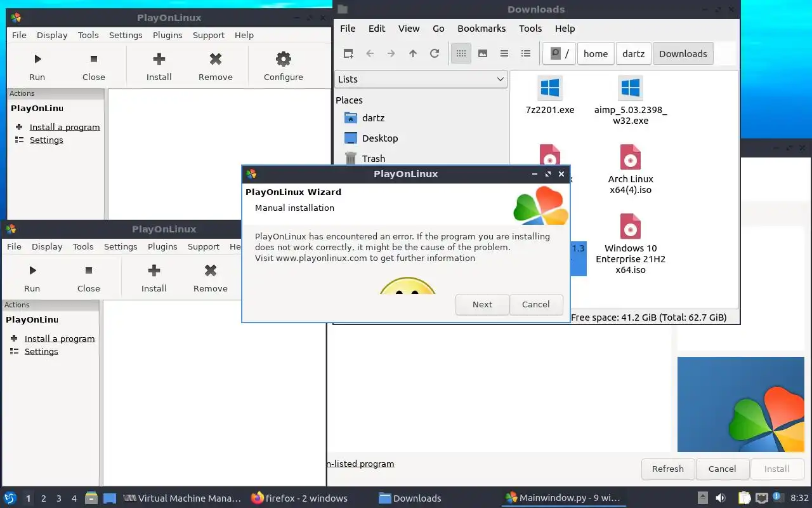
Task: Open Help menu in upper PlayOnLinux window
Action: click(x=244, y=36)
